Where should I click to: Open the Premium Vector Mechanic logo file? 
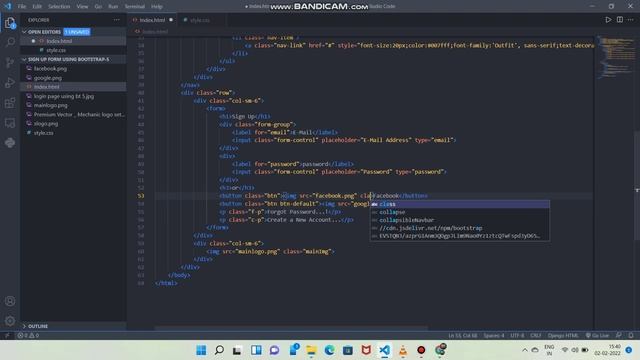[x=73, y=115]
